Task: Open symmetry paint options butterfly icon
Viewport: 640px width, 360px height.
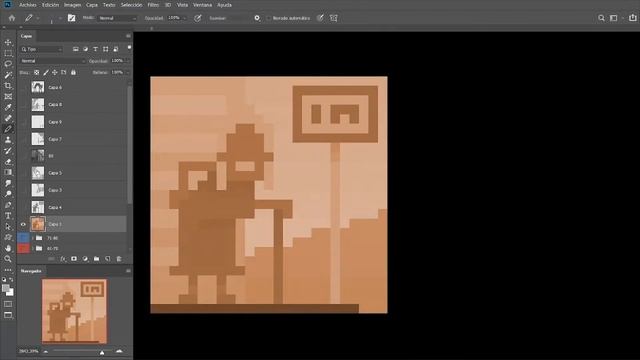Action: click(x=333, y=18)
